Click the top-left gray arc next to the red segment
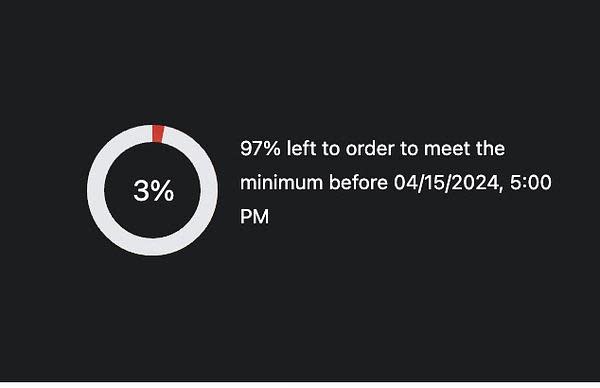 (x=130, y=139)
